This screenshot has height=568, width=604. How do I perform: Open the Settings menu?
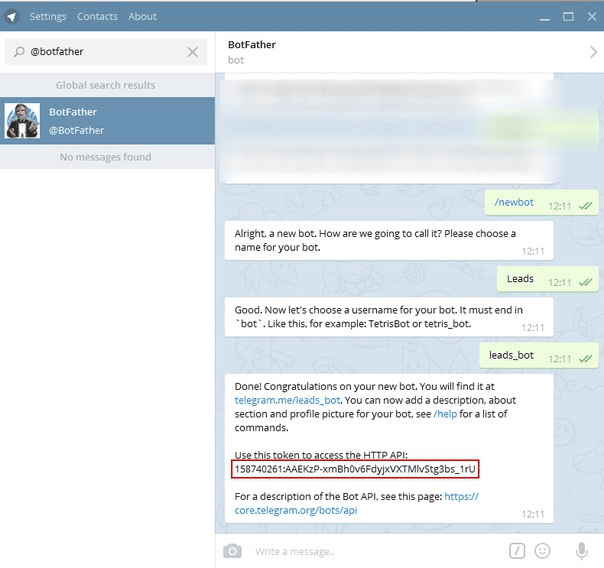[47, 16]
